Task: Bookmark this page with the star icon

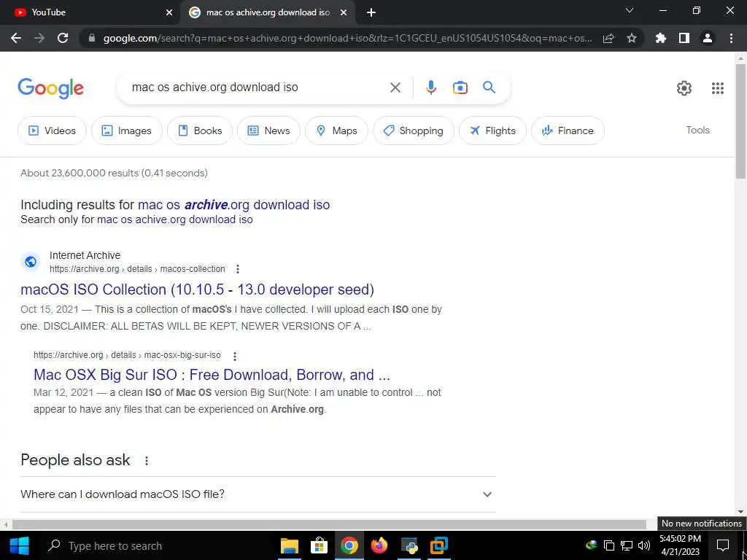Action: pos(632,38)
